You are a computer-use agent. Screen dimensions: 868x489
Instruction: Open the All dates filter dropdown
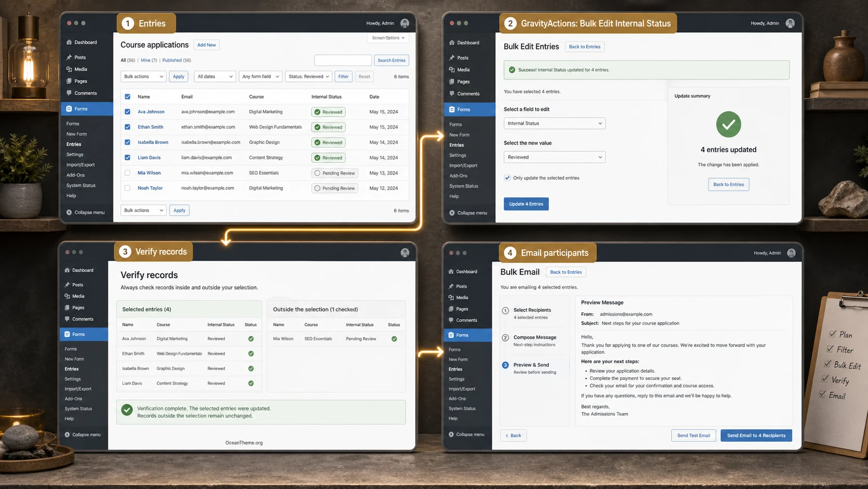(215, 76)
